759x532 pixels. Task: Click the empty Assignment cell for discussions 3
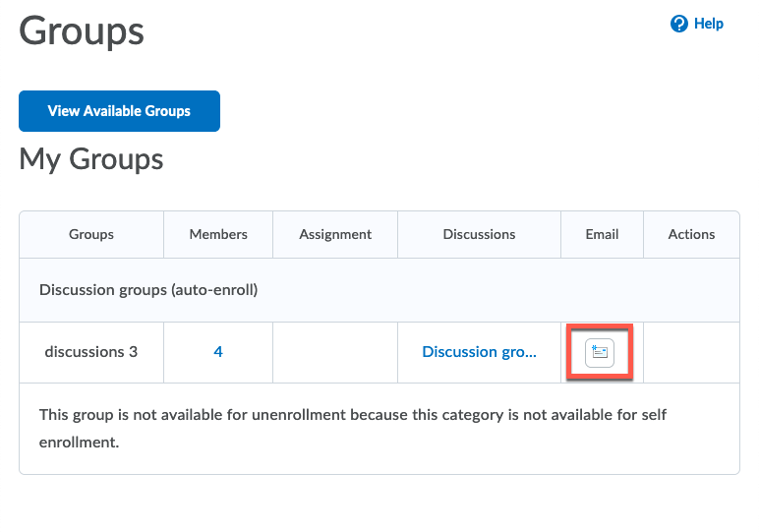point(335,352)
